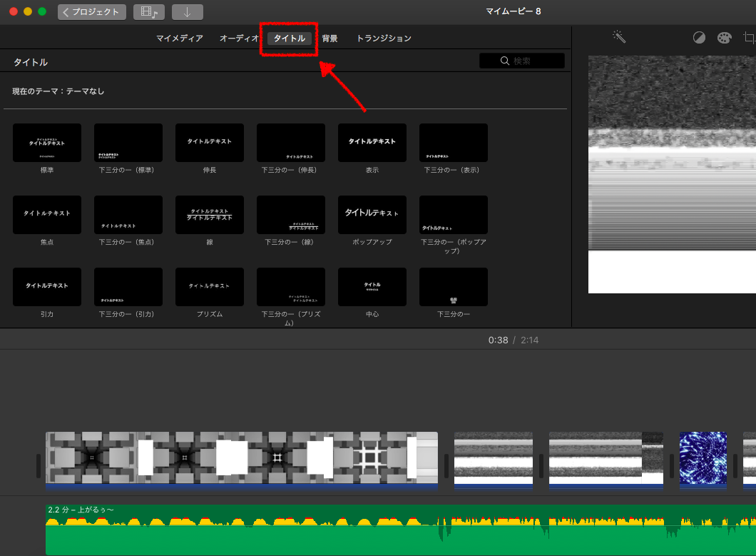Choose 下三分の一（伸長） title style
756x556 pixels.
coord(291,143)
